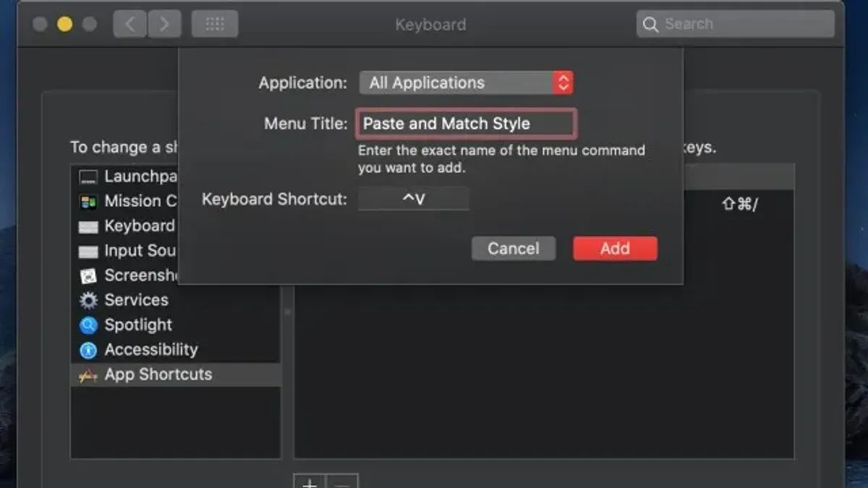The image size is (868, 488).
Task: Go forward with the toolbar forward arrow
Action: (x=164, y=25)
